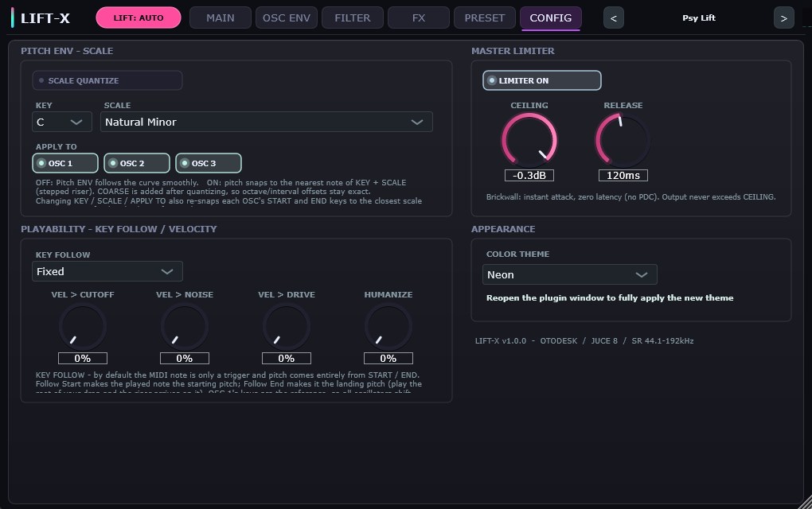The width and height of the screenshot is (812, 509).
Task: Click the VEL > NOISE 0% value field
Action: click(x=185, y=359)
